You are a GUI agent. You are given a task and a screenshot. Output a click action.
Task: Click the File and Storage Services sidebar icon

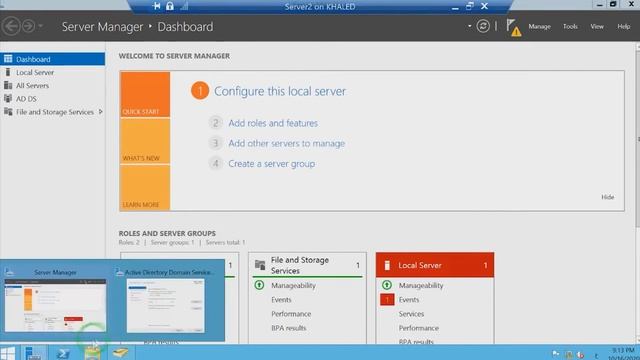(x=8, y=111)
